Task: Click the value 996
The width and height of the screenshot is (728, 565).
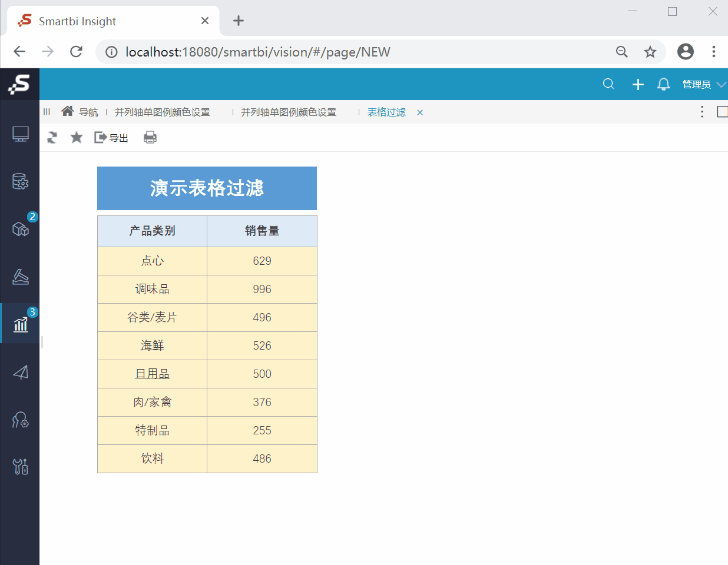Action: pos(262,289)
